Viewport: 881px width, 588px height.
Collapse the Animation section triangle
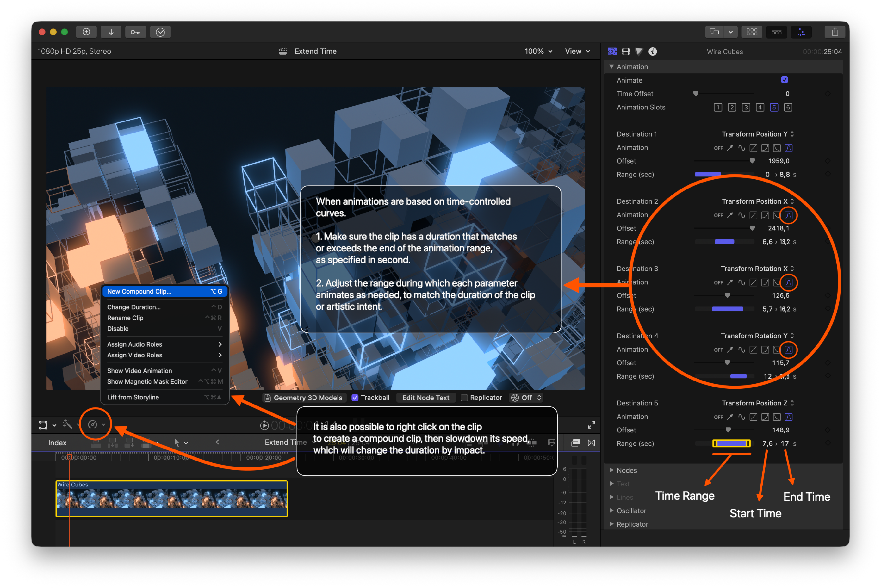coord(611,67)
